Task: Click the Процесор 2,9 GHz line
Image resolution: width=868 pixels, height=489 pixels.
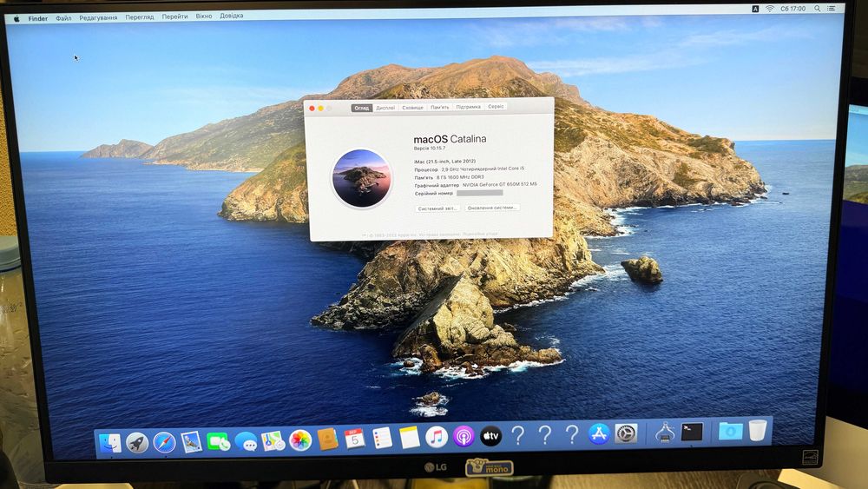Action: [469, 169]
